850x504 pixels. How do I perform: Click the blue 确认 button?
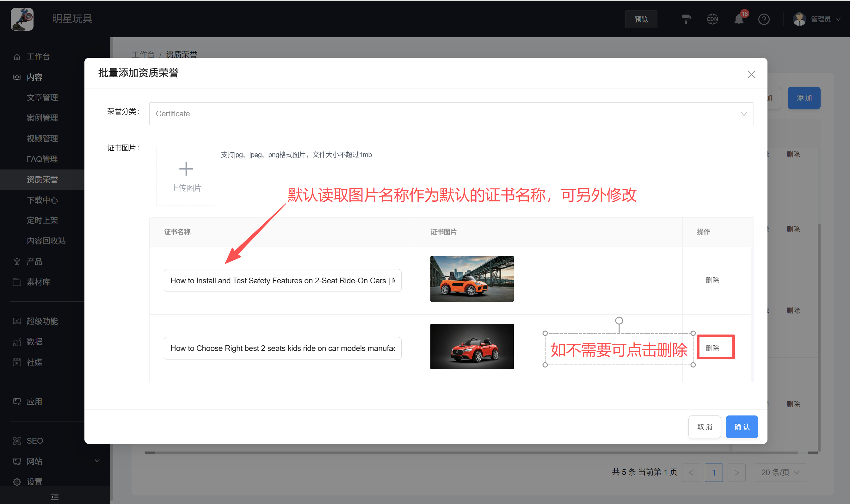741,427
